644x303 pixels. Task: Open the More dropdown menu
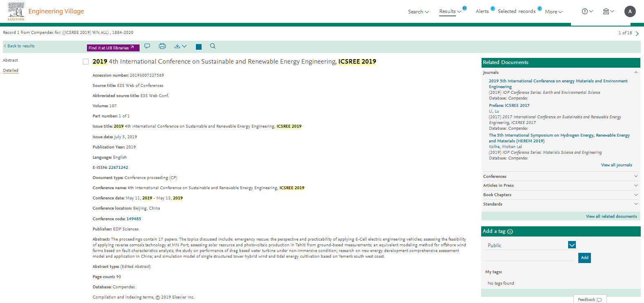tap(553, 12)
